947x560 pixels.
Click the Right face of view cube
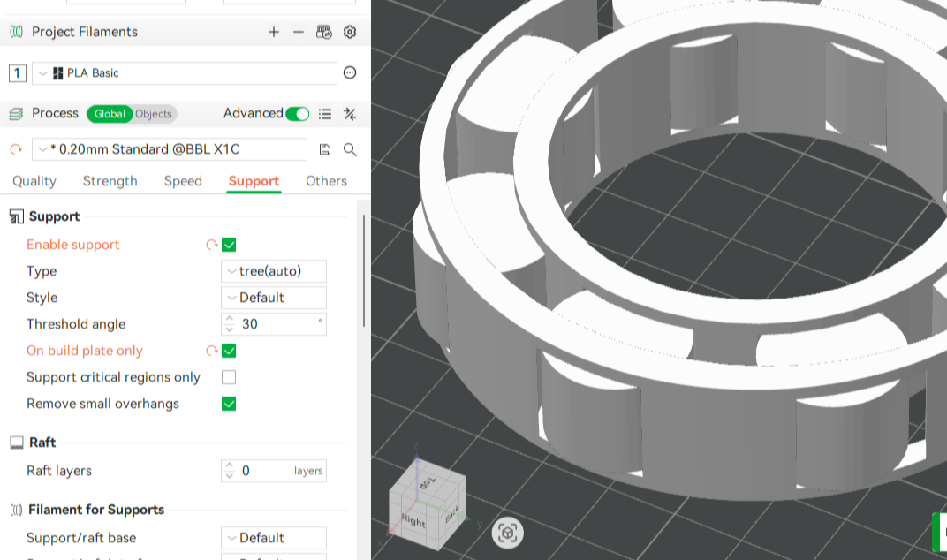tap(413, 521)
